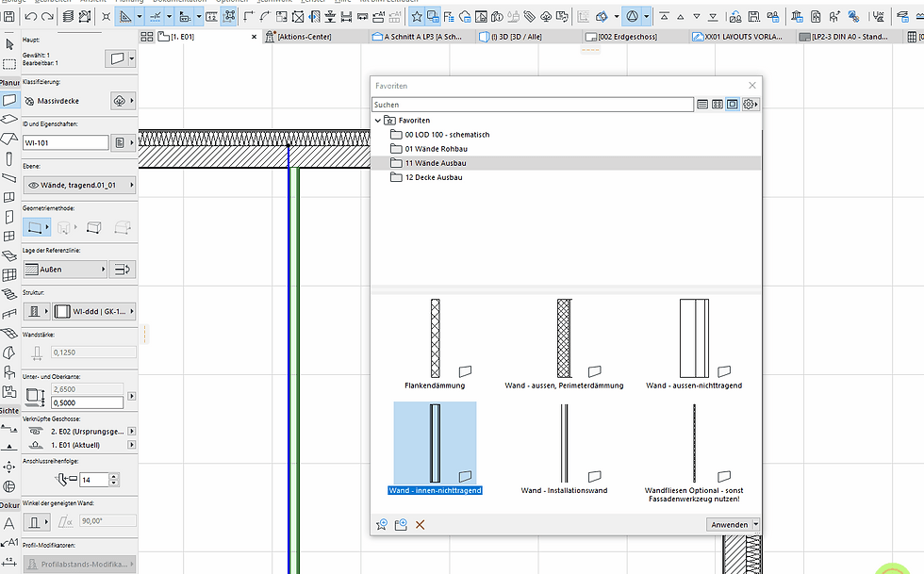
Task: Switch Favoriten to small thumbnails view icon
Action: pyautogui.click(x=718, y=105)
